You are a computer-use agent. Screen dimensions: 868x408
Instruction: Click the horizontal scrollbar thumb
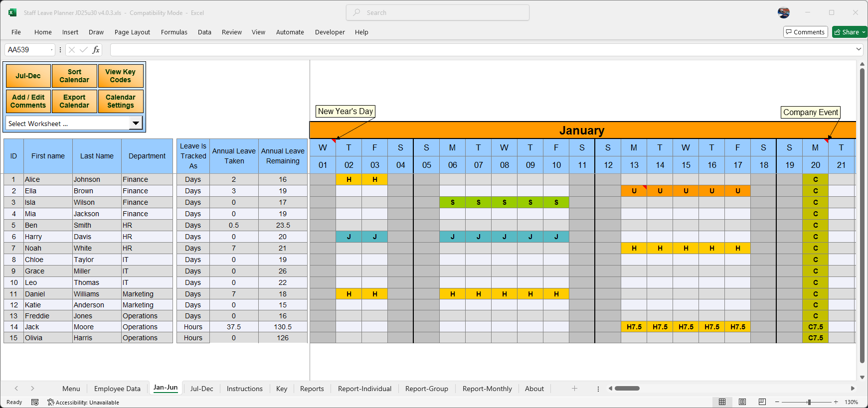click(x=627, y=388)
